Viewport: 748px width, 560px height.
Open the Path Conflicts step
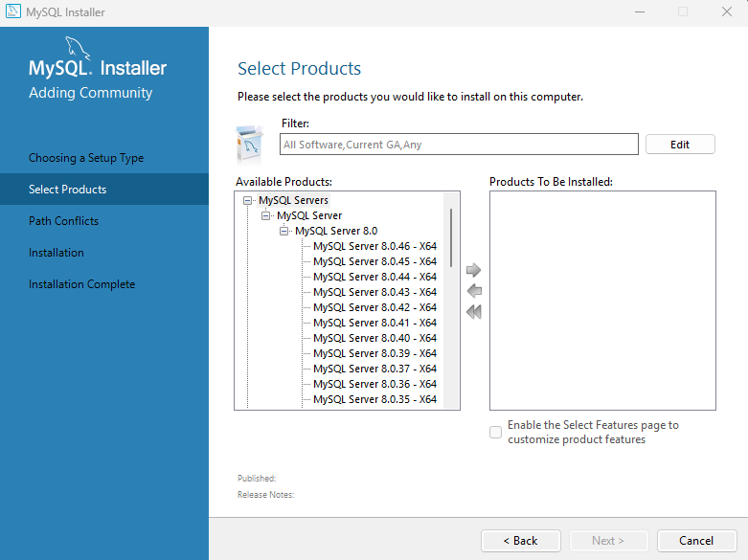(63, 221)
